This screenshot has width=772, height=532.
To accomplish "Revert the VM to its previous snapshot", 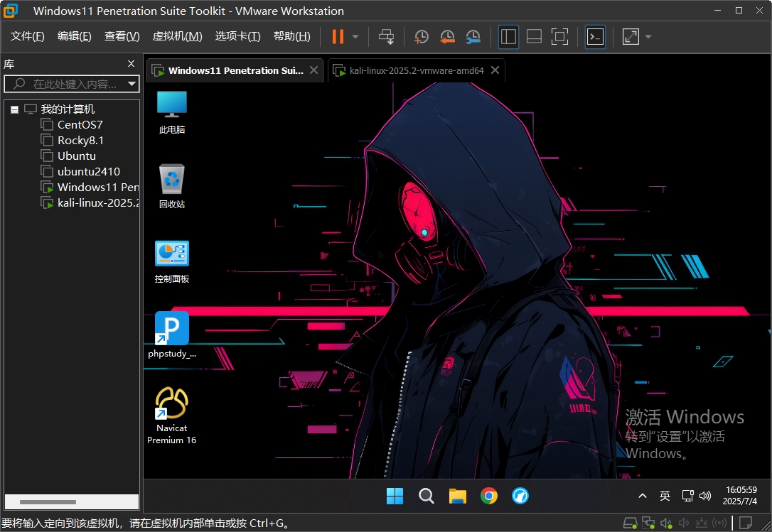I will (x=447, y=36).
